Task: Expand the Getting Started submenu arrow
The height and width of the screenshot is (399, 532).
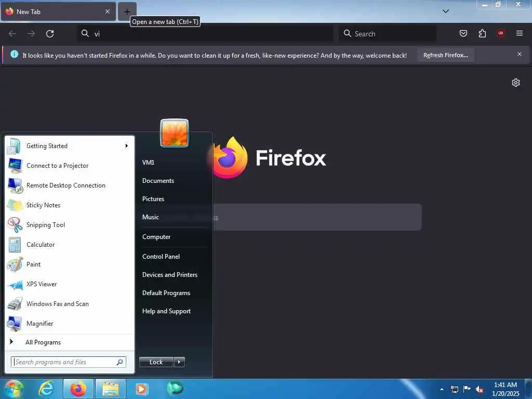Action: coord(127,146)
